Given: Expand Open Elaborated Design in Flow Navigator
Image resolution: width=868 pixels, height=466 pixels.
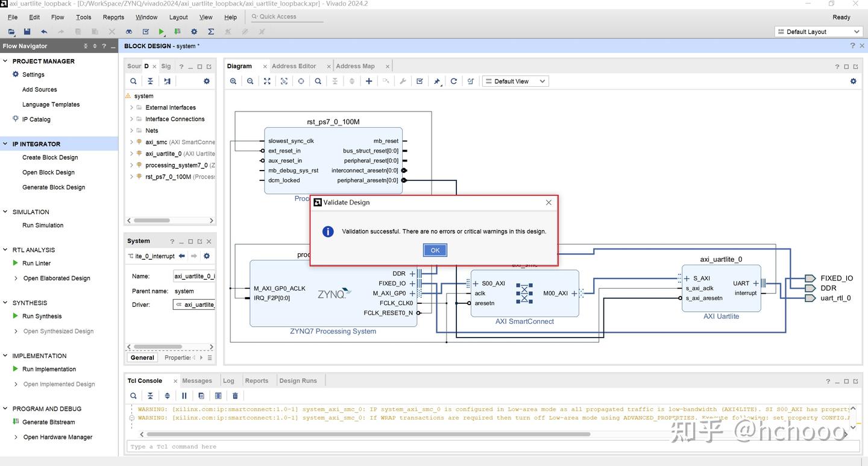Looking at the screenshot, I should click(16, 279).
